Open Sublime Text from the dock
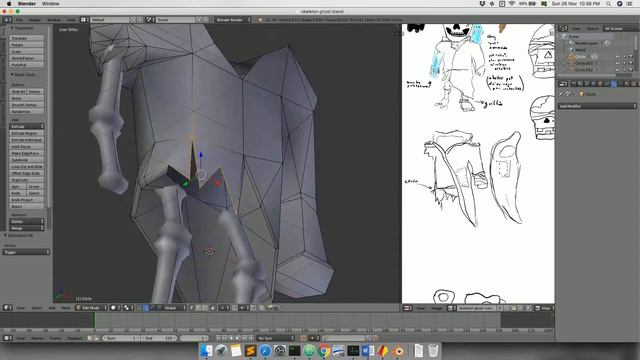Image resolution: width=640 pixels, height=360 pixels. (250, 351)
